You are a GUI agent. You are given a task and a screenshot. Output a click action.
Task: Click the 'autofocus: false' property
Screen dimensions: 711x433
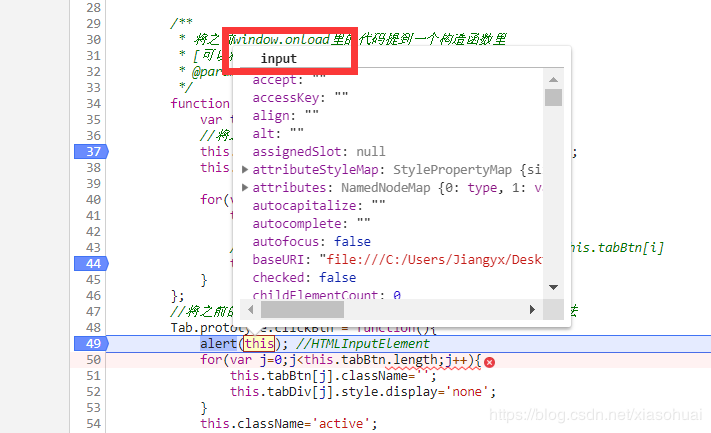coord(312,242)
